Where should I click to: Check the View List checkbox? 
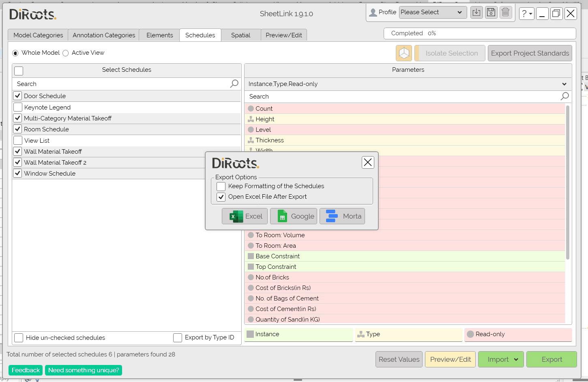[x=17, y=140]
